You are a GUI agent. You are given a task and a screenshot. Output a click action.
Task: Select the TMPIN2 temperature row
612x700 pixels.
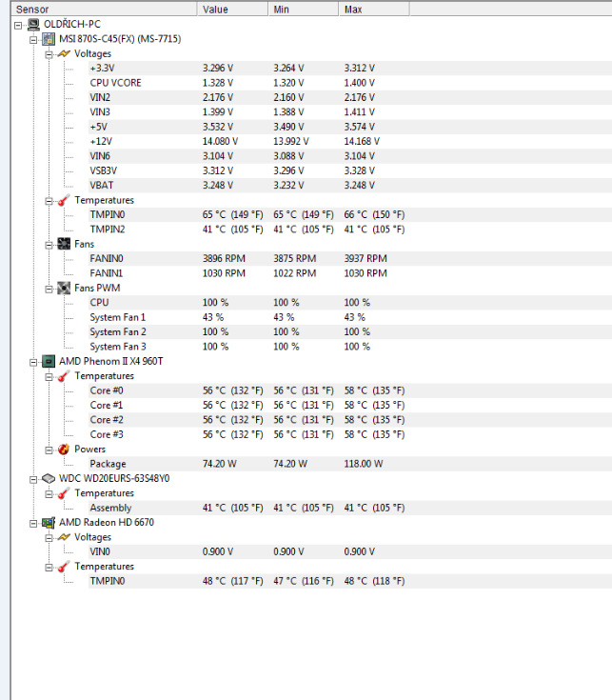(x=350, y=229)
